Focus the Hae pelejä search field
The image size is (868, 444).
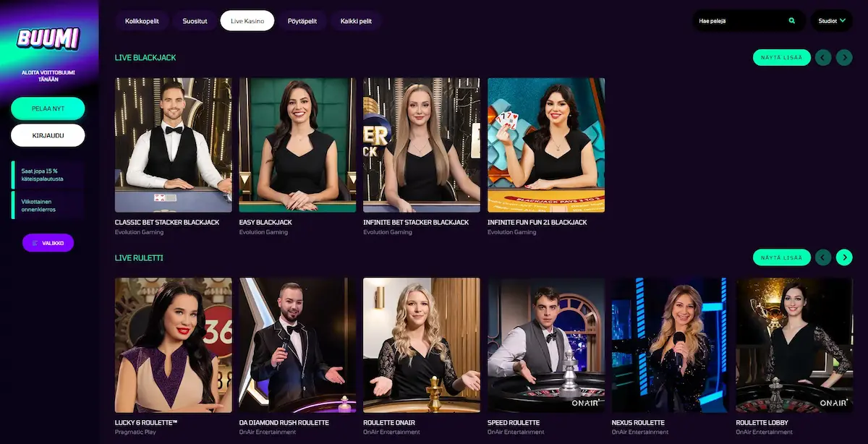[x=741, y=21]
